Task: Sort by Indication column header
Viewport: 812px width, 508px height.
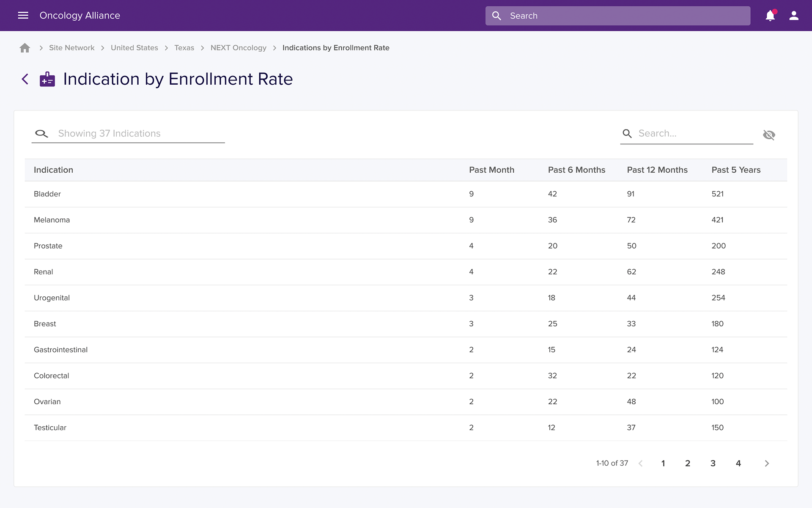Action: click(x=53, y=170)
